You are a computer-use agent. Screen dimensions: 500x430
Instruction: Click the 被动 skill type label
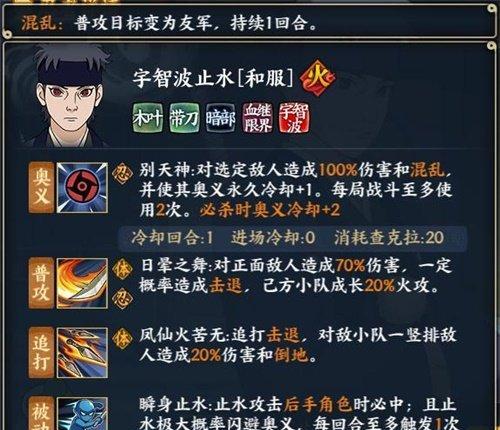41,413
